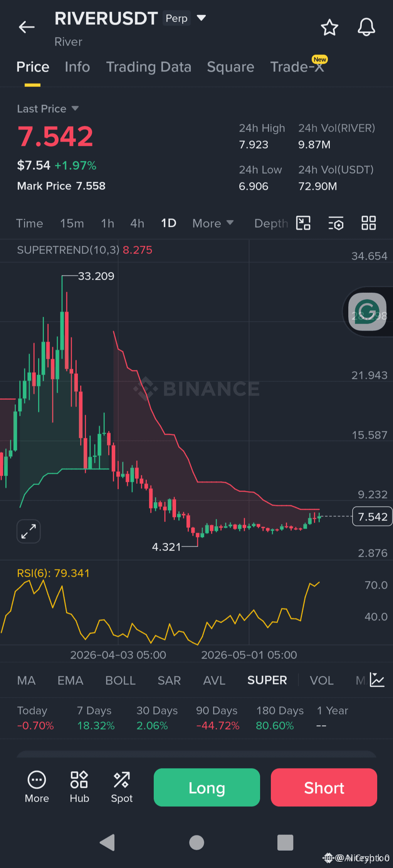This screenshot has width=393, height=868.
Task: Open the More menu icon
Action: coord(37,787)
